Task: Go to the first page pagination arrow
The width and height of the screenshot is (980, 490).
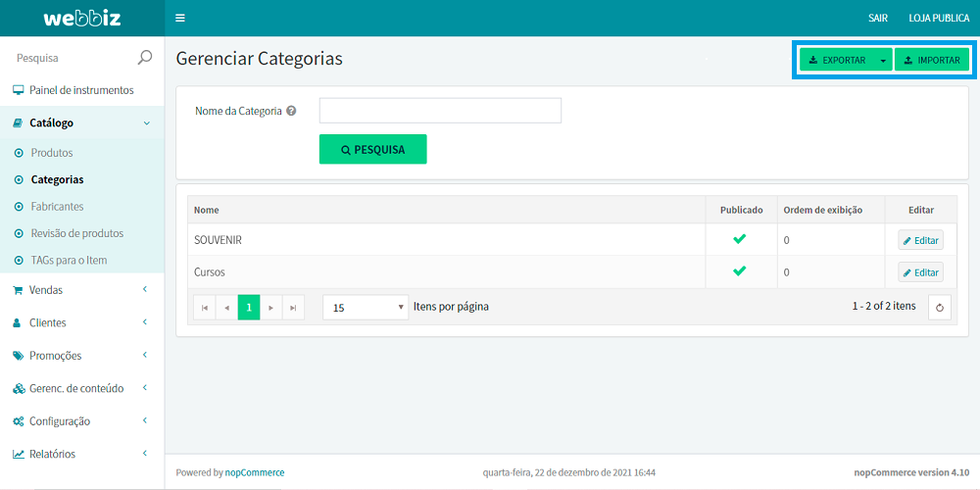Action: [x=205, y=308]
